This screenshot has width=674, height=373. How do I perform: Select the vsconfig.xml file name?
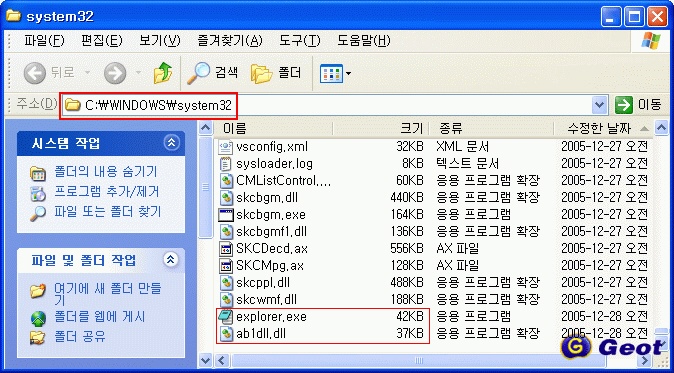tap(272, 147)
